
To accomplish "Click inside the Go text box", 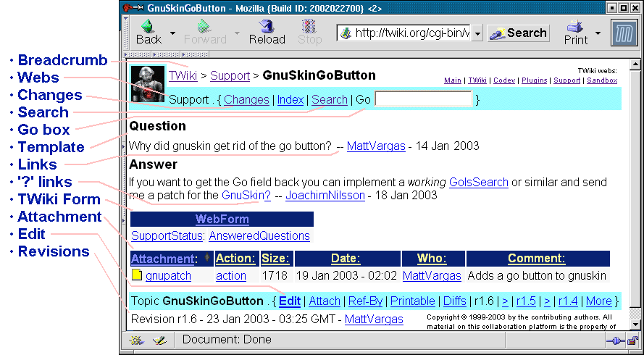I will 423,99.
